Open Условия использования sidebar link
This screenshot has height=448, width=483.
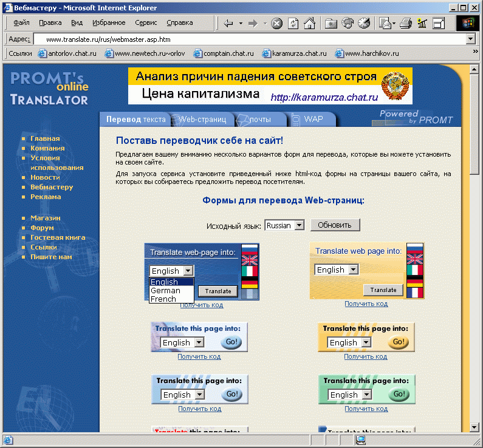(57, 163)
